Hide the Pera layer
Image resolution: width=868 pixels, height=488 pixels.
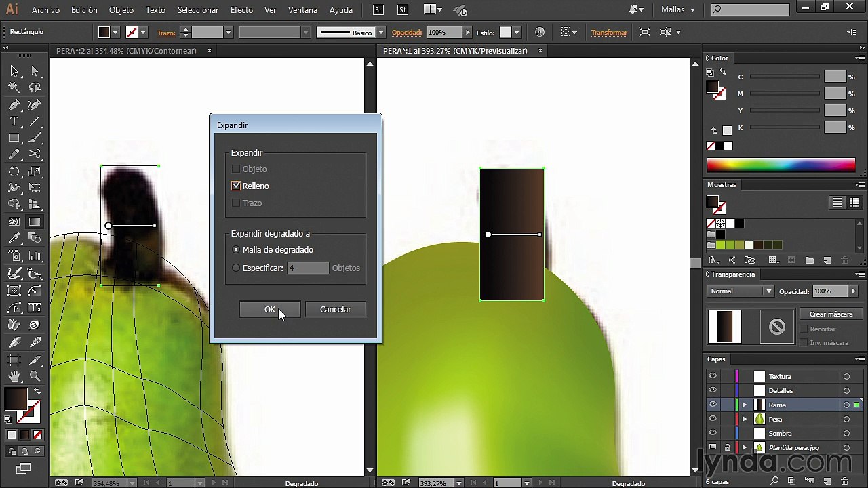click(712, 419)
